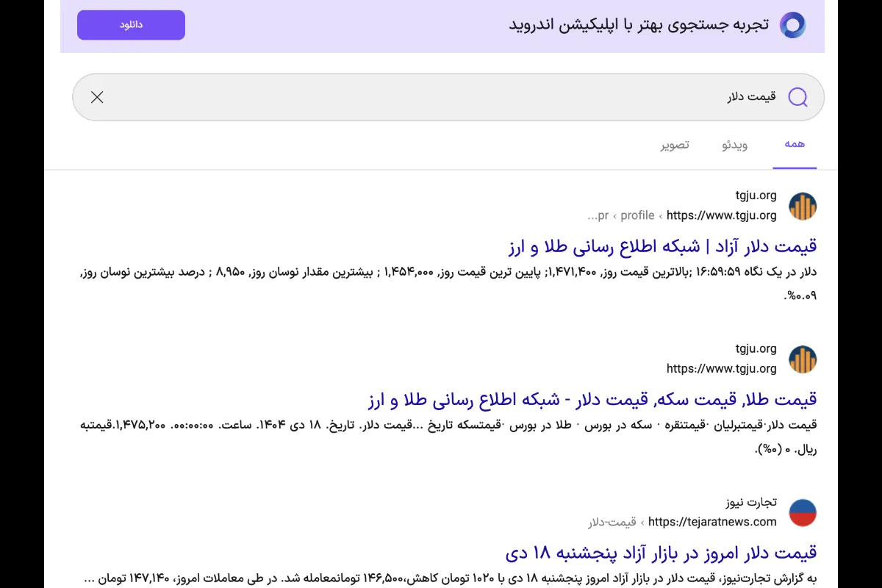Switch to the ویدئو tab

[734, 145]
